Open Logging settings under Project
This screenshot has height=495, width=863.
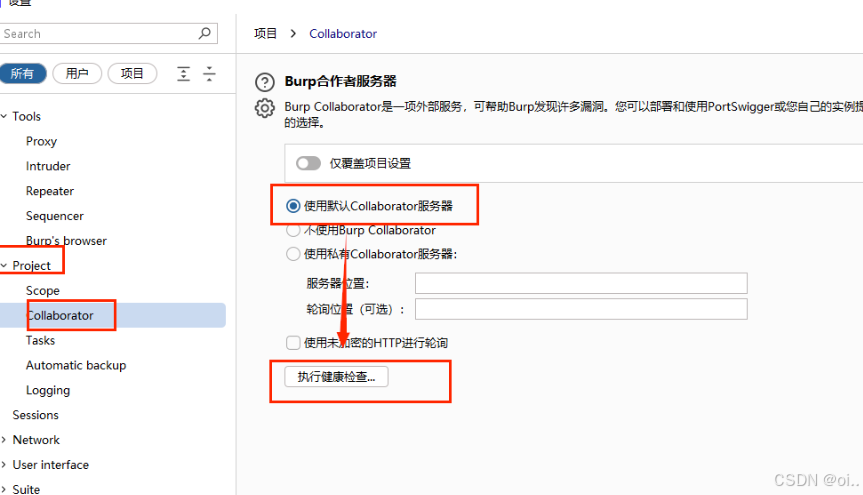tap(48, 390)
